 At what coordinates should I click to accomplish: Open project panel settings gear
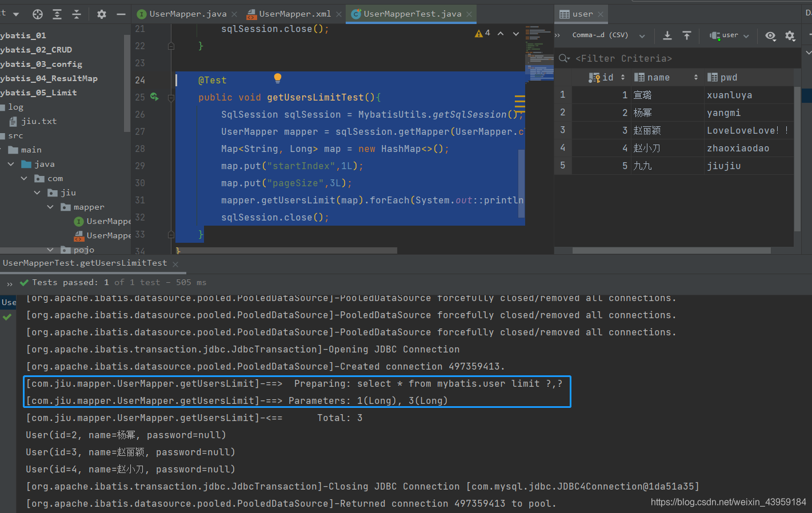pyautogui.click(x=101, y=14)
